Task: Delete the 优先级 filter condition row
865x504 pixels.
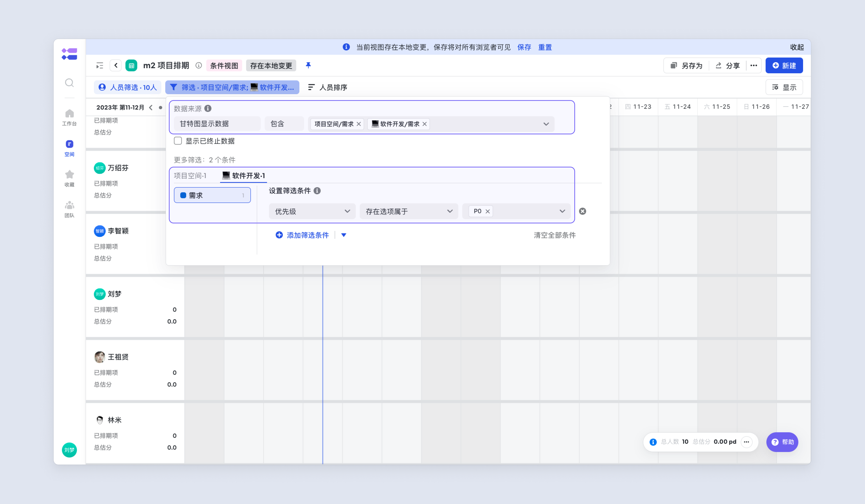Action: (583, 211)
